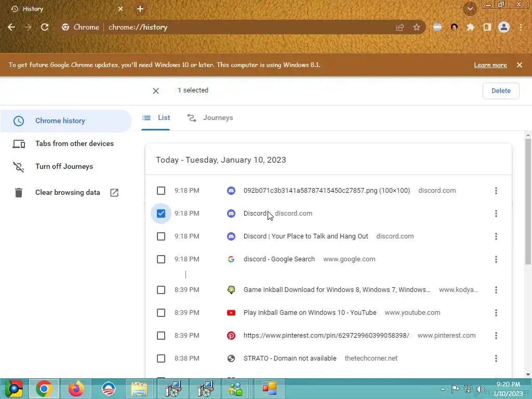532x399 pixels.
Task: Open 'Play Inkball Game on Windows 10' link
Action: pyautogui.click(x=310, y=312)
